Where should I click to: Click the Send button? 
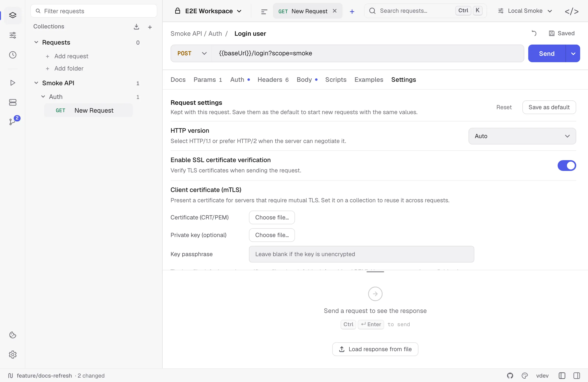click(x=547, y=53)
